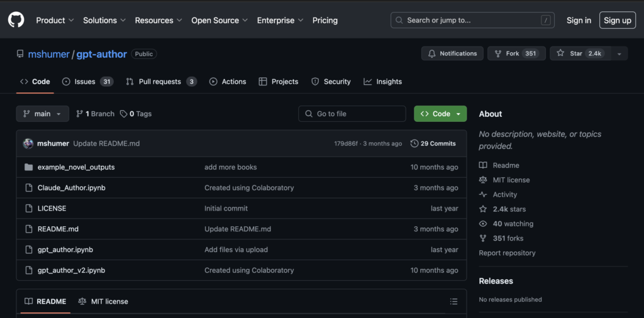Click the Notifications bell button

(x=452, y=53)
